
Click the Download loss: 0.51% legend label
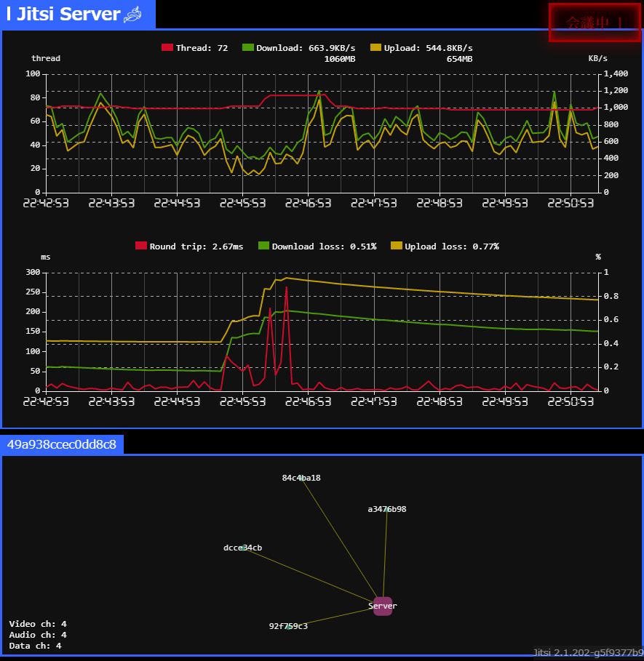[x=324, y=247]
